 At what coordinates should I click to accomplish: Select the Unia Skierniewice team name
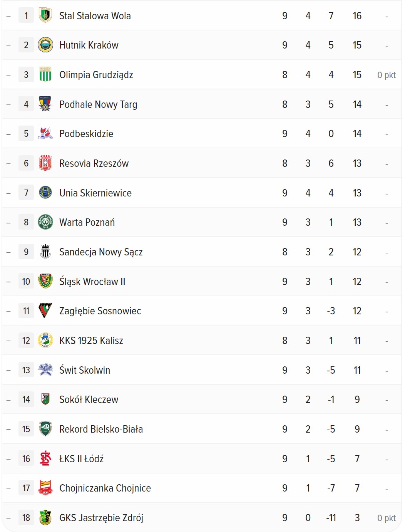tap(95, 193)
